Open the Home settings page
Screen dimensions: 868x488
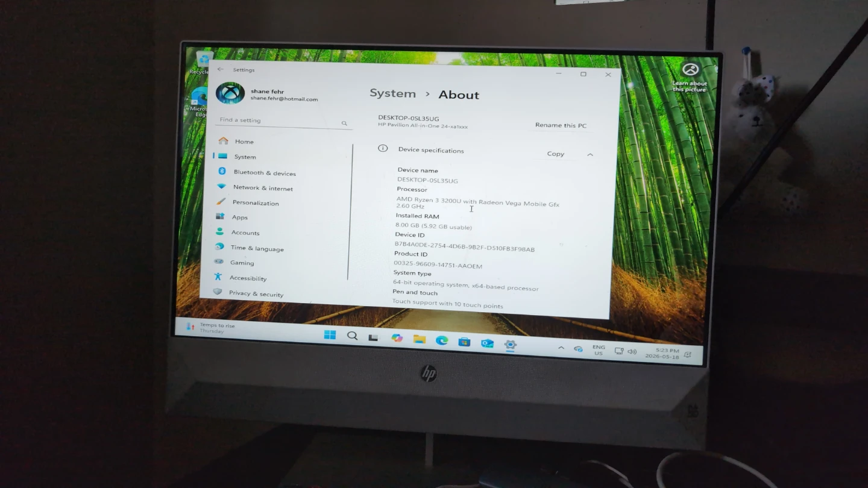click(244, 142)
